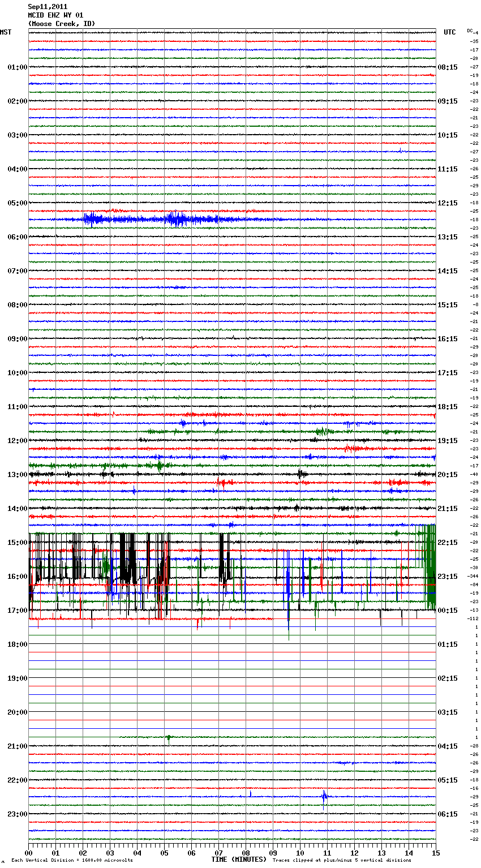Select the 15:00 MST time label
Screen dimensions: 481x868
(18, 543)
